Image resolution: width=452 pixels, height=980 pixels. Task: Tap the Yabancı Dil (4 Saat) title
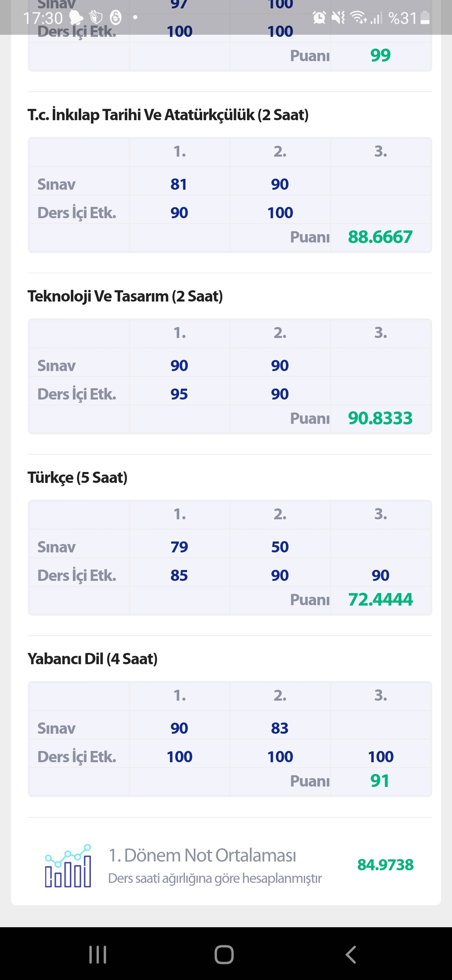pyautogui.click(x=92, y=659)
